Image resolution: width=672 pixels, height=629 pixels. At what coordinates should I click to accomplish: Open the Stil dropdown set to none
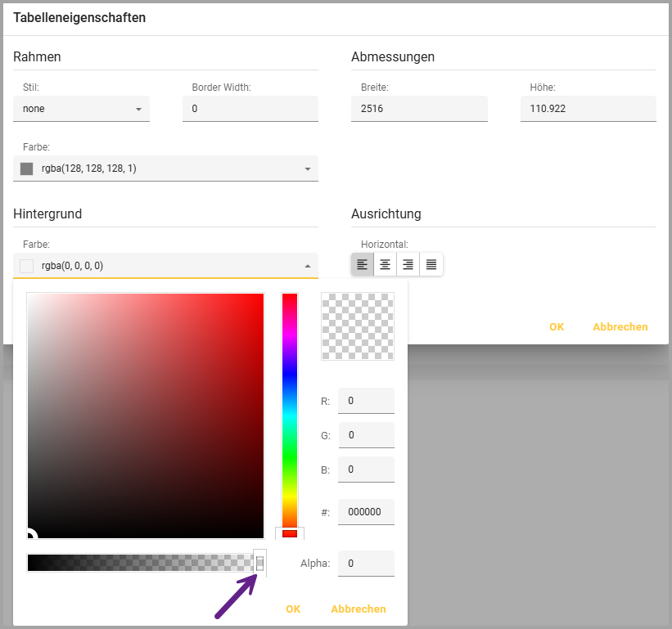pos(81,109)
